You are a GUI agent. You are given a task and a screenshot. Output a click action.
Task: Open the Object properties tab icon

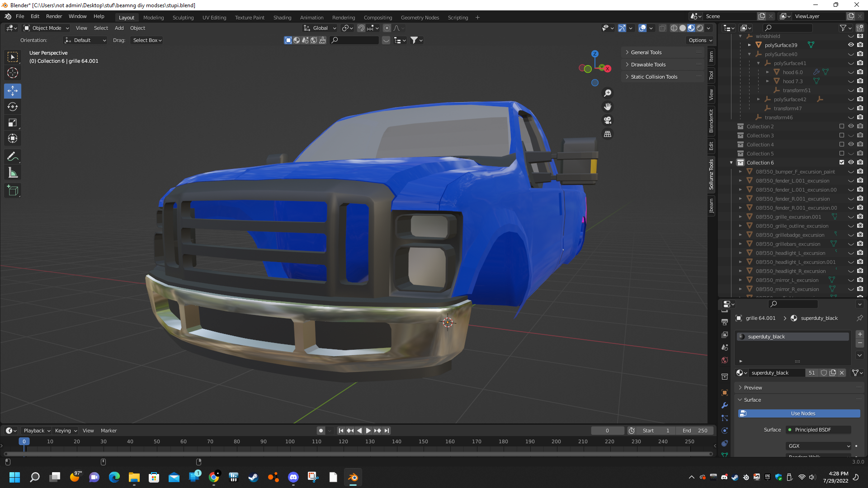click(x=725, y=393)
